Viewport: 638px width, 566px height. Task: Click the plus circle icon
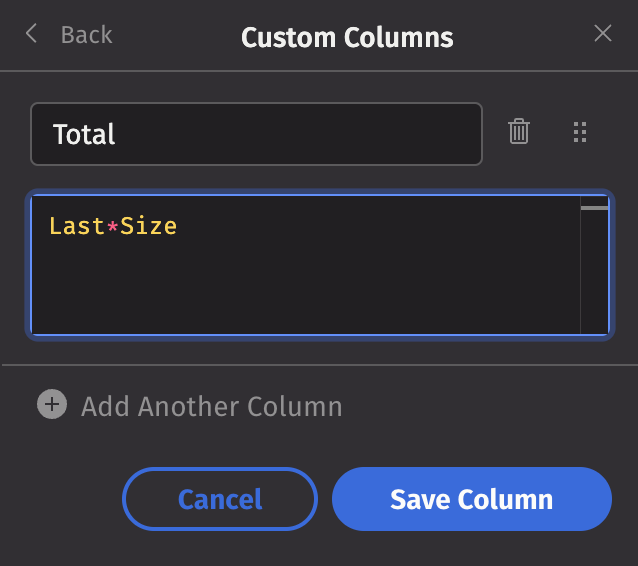[x=51, y=405]
